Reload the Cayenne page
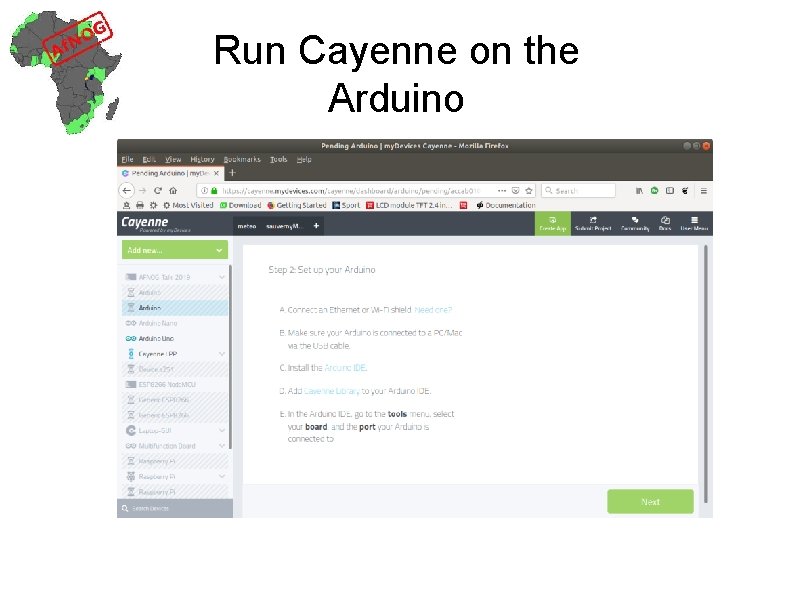Screen dimensions: 794x595 (158, 190)
